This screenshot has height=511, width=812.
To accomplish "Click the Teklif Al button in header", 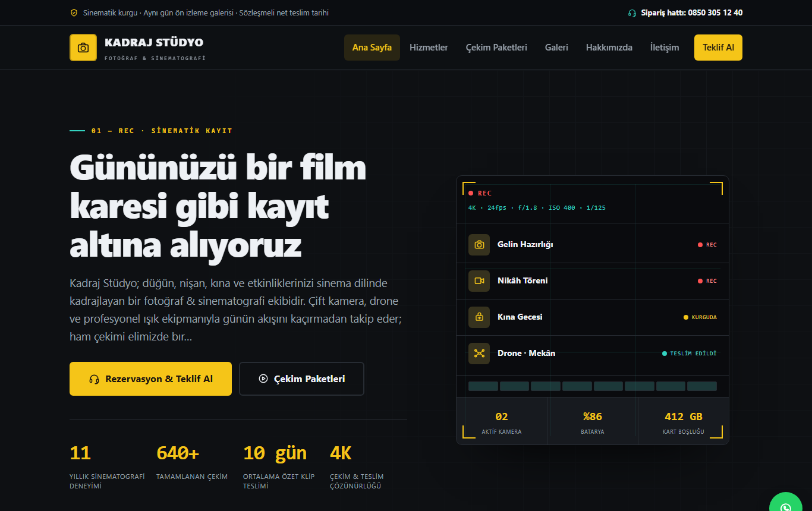I will click(718, 48).
